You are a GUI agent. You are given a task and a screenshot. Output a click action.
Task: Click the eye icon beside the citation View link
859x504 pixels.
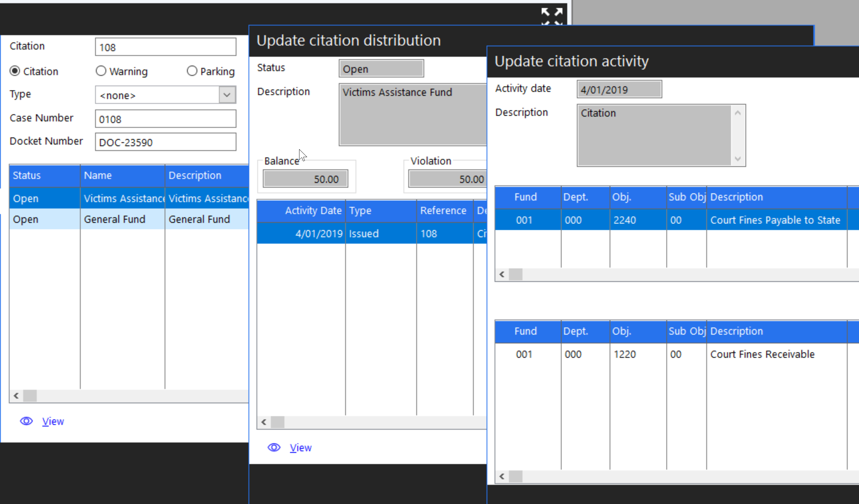[x=26, y=421]
